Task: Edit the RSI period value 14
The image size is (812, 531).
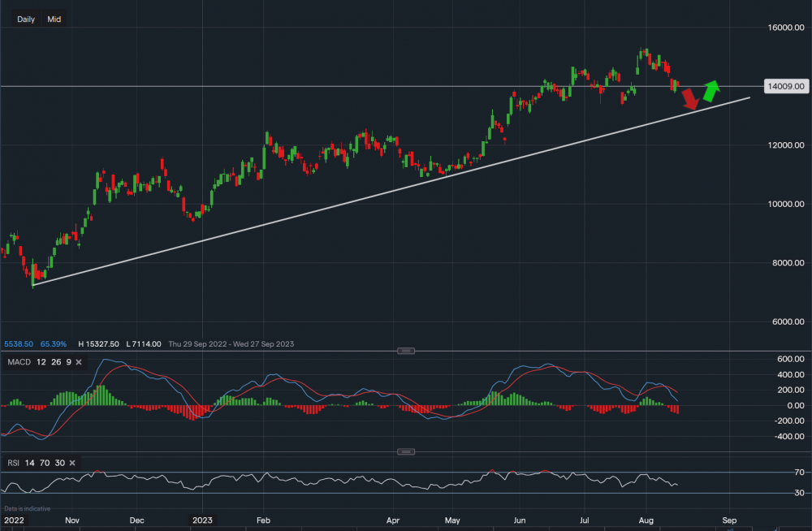Action: (31, 463)
